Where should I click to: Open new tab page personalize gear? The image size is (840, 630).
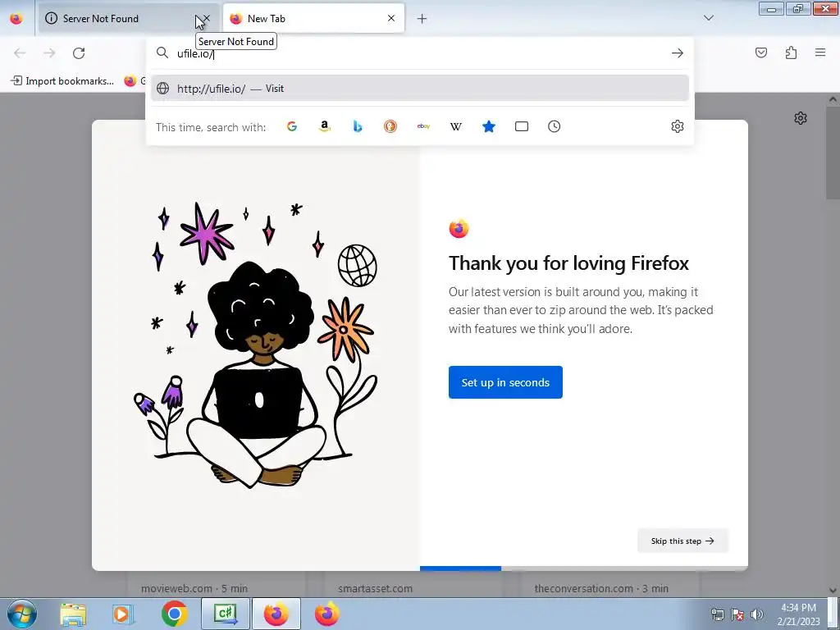801,118
